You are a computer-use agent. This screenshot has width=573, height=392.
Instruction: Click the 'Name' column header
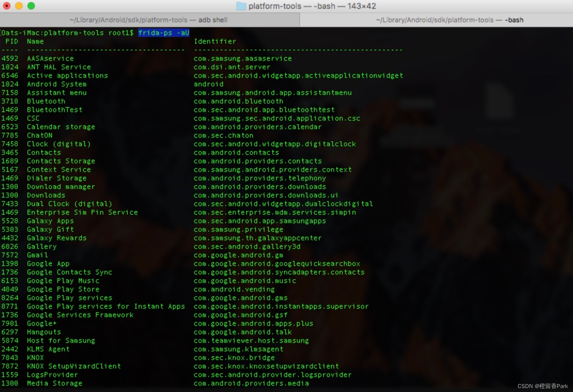(35, 41)
